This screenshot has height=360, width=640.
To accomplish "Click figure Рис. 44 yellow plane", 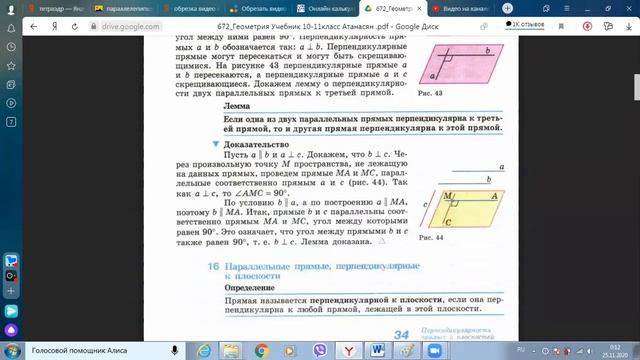I will 467,209.
